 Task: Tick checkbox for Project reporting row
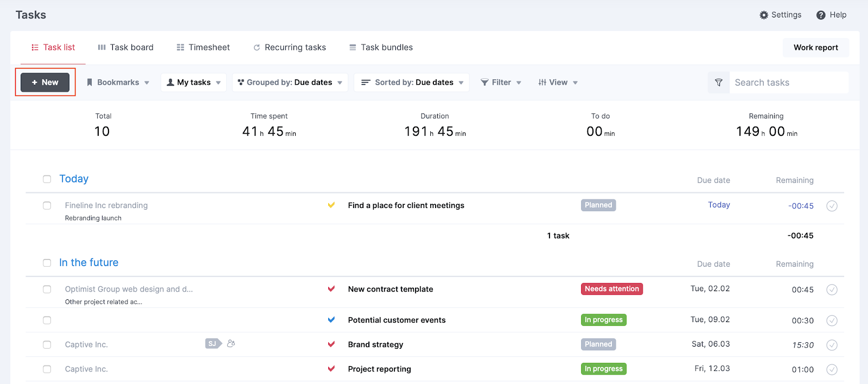(47, 369)
